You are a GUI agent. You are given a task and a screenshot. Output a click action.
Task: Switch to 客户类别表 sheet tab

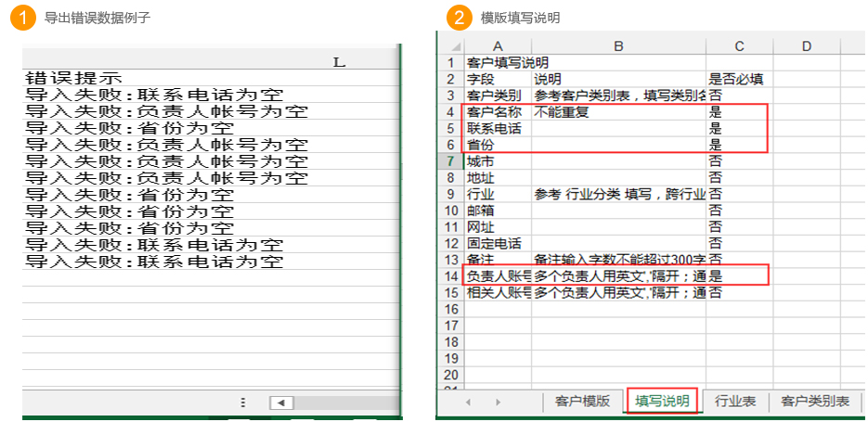815,402
